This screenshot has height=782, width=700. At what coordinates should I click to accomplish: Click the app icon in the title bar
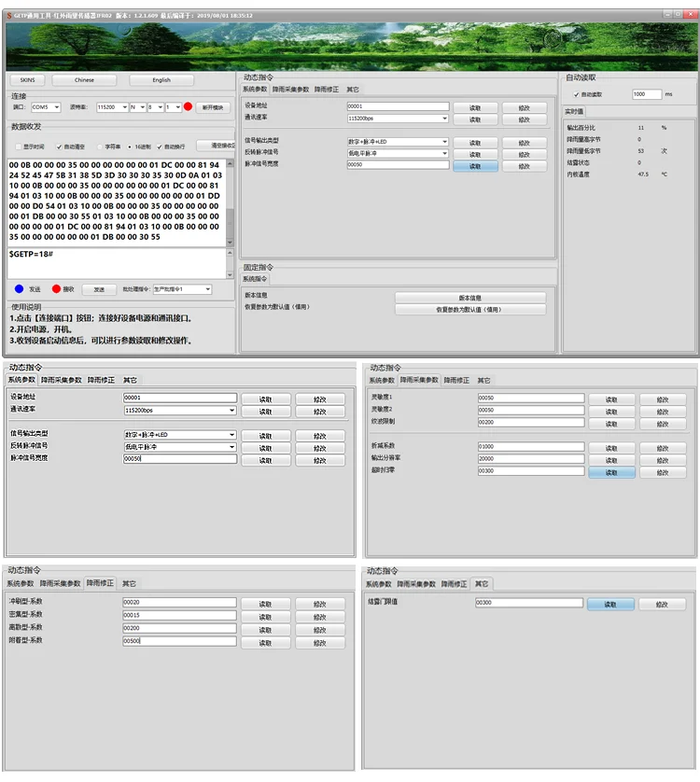9,16
